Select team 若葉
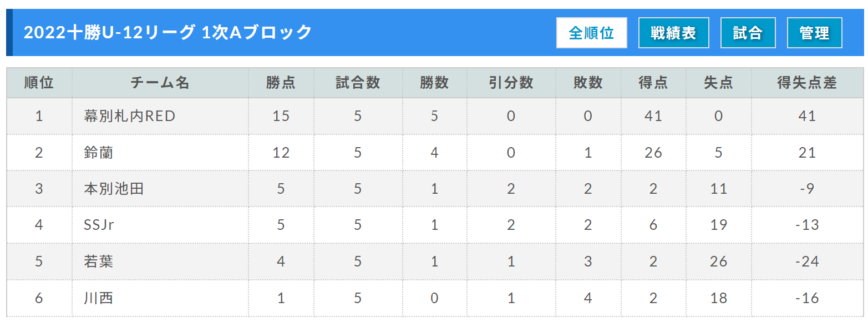 (x=99, y=261)
